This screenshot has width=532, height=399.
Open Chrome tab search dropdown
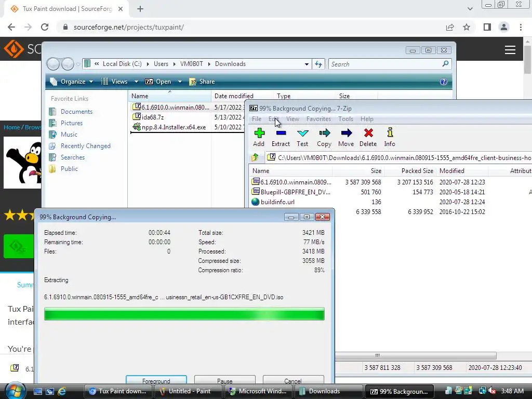tap(470, 9)
